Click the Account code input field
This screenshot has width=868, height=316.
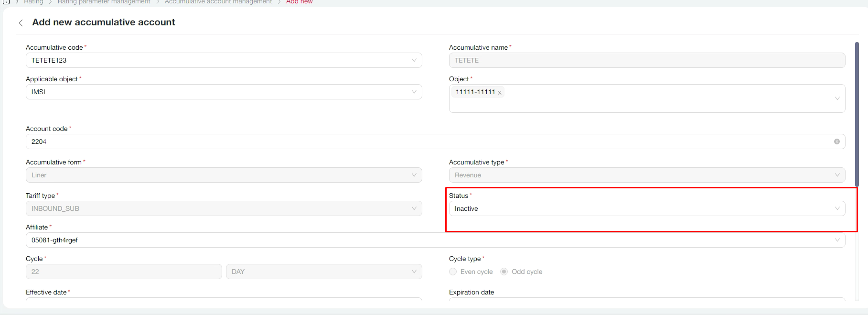tap(430, 142)
